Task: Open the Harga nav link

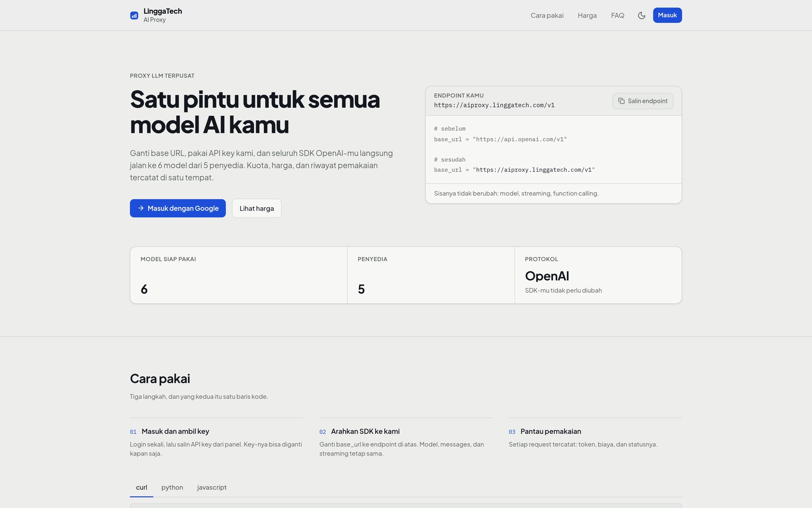Action: (x=587, y=15)
